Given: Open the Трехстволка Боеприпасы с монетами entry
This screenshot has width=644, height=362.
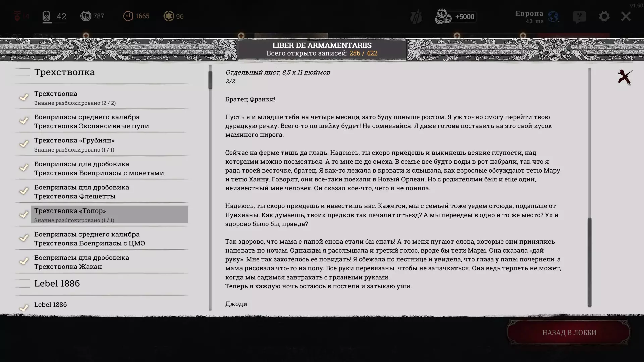Looking at the screenshot, I should 99,168.
